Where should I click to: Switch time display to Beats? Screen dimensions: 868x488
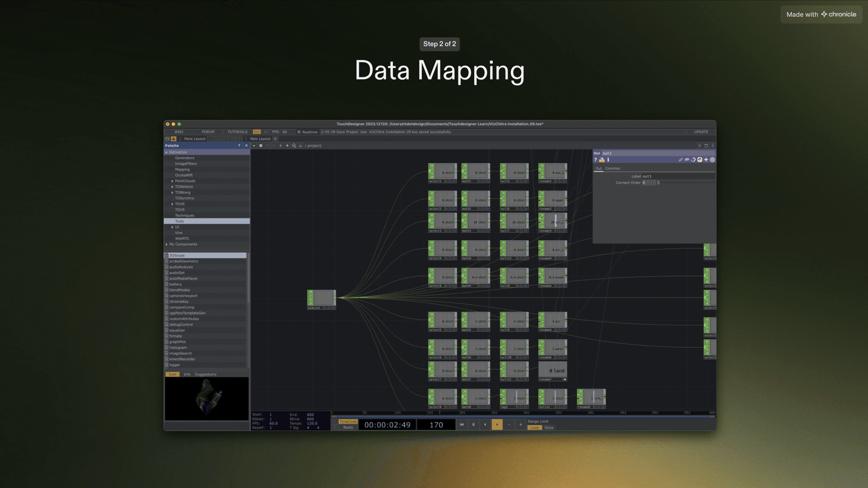[348, 428]
